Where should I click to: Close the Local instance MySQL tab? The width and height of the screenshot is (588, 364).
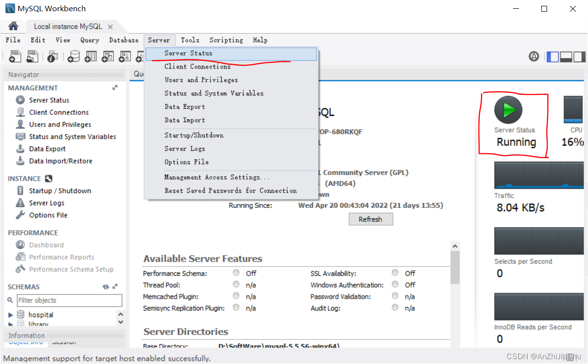111,27
